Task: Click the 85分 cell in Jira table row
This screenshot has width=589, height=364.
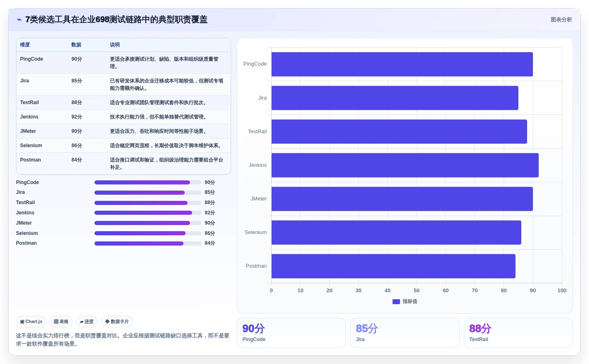Action: tap(77, 81)
